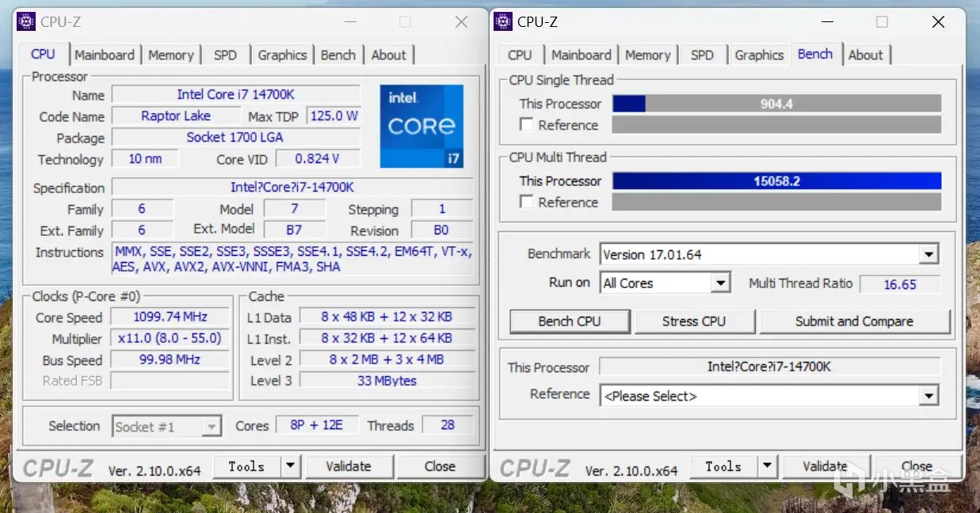980x513 pixels.
Task: Click the Instructions list text box
Action: 292,260
